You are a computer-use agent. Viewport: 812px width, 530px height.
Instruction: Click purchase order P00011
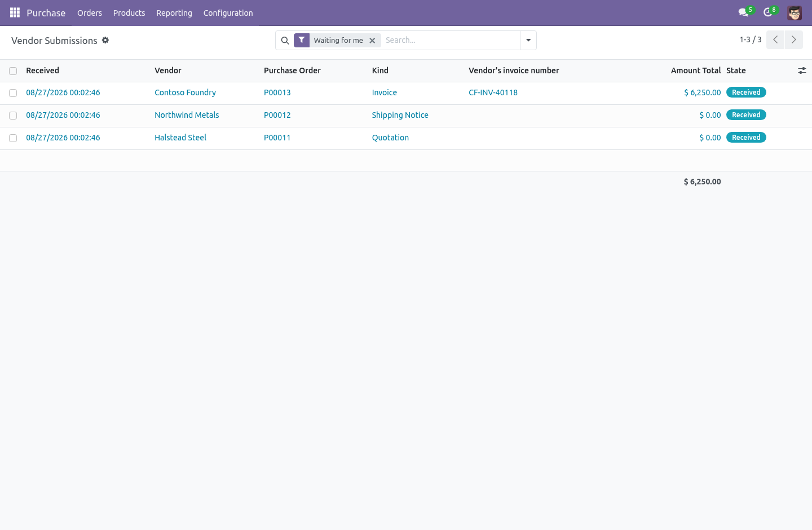[277, 138]
